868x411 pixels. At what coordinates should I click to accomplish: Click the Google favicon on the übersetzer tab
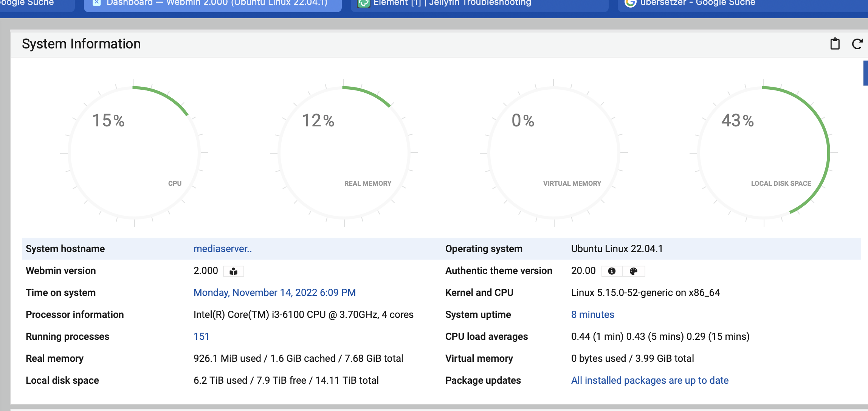[631, 3]
